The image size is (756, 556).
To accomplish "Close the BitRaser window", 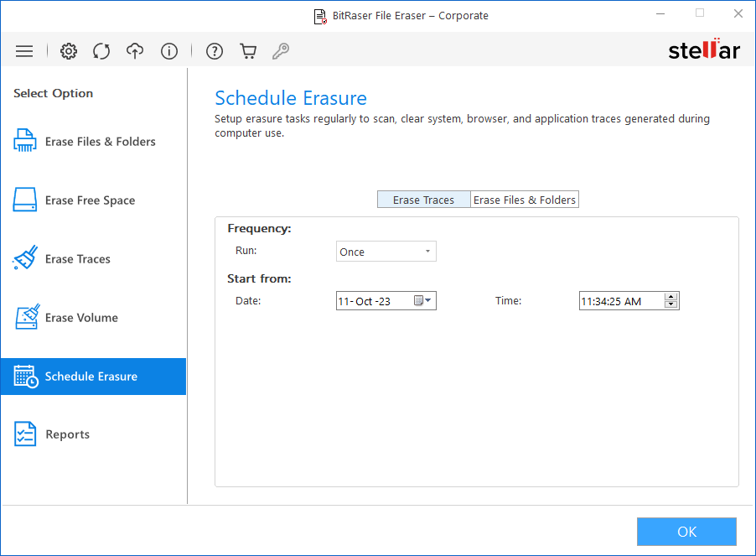I will click(x=738, y=13).
